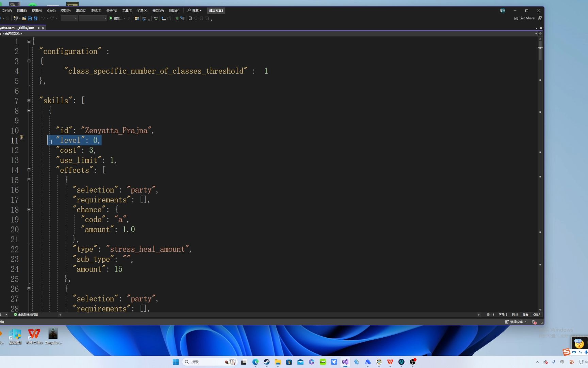
Task: Click the tab settings gear icon
Action: (541, 28)
